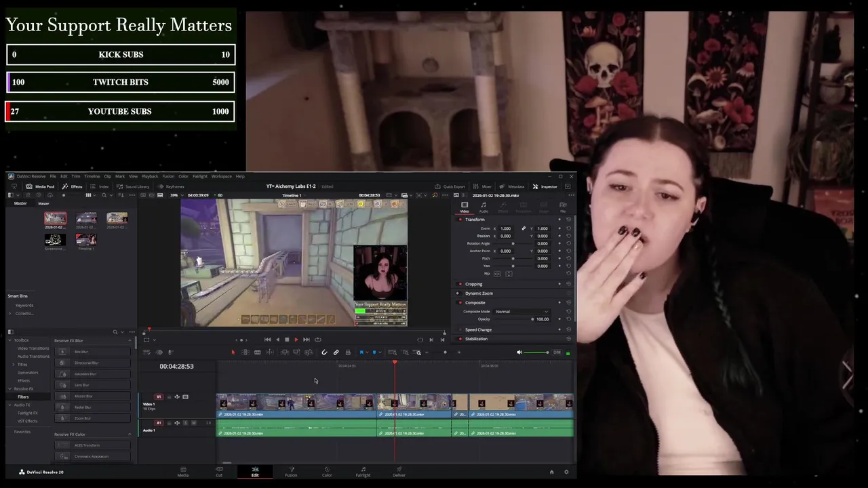Add keyframe for Opacity

coord(559,319)
